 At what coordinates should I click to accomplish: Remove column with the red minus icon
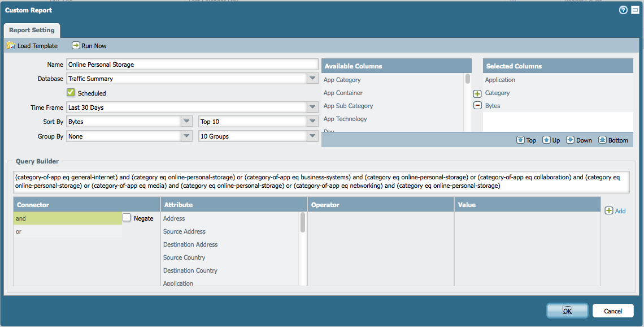(x=477, y=106)
